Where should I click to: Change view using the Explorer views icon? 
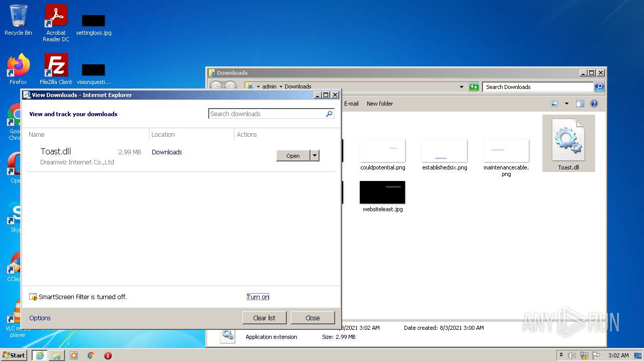pyautogui.click(x=554, y=104)
